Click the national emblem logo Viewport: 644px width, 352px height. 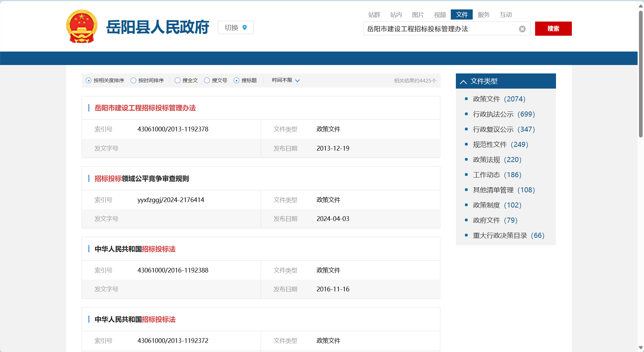coord(82,27)
